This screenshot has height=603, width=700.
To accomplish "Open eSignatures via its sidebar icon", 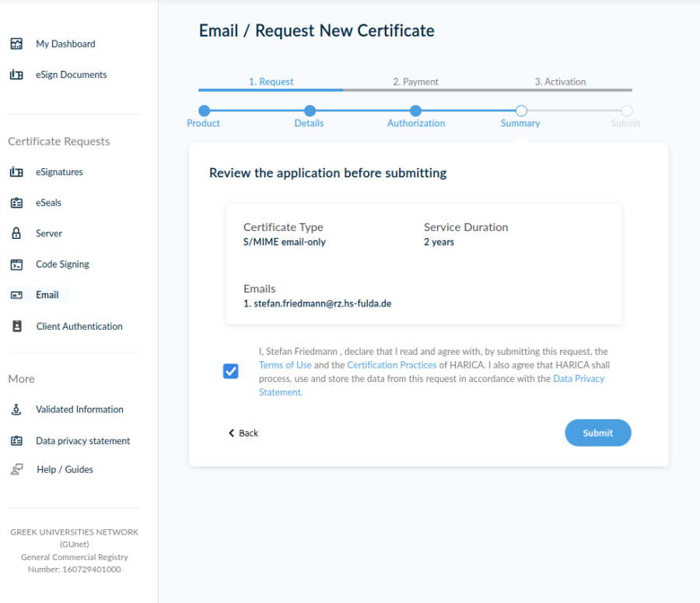I will [16, 172].
